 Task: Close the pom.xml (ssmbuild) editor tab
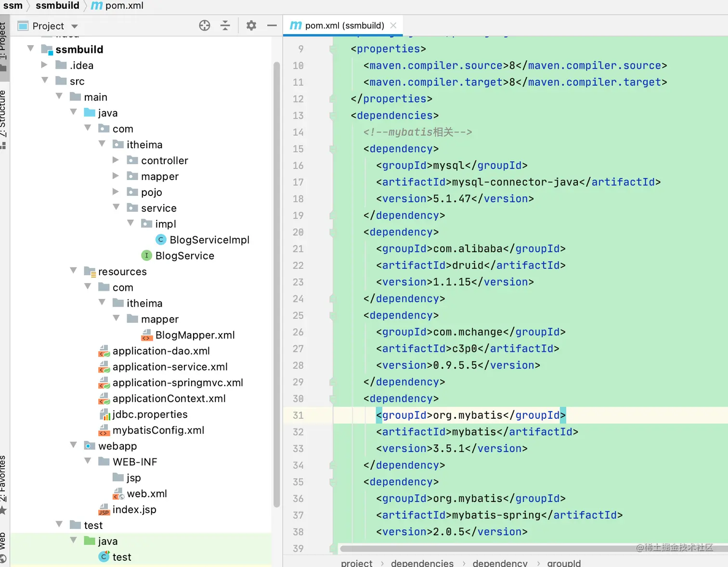(x=393, y=26)
